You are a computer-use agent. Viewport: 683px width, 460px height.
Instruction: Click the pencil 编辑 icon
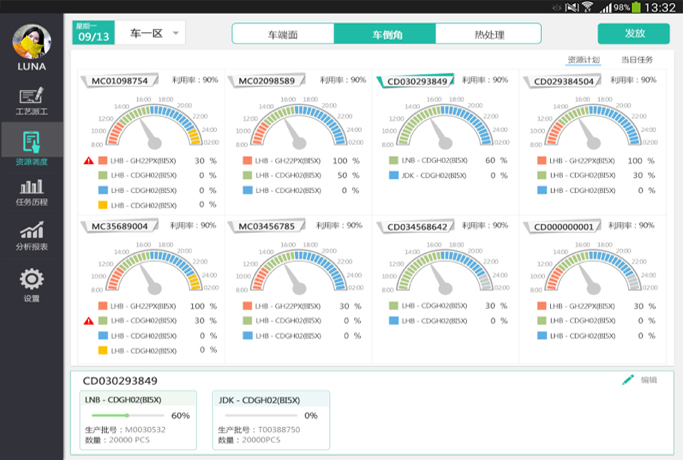point(628,380)
